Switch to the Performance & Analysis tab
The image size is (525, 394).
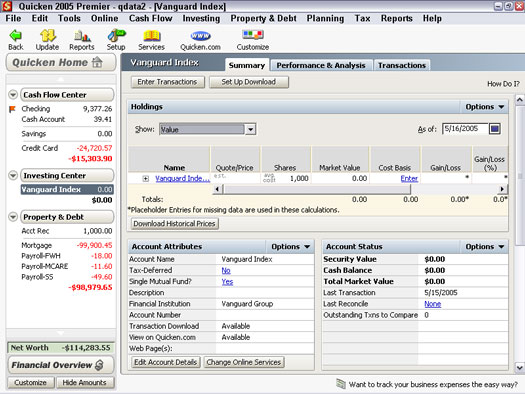coord(321,65)
